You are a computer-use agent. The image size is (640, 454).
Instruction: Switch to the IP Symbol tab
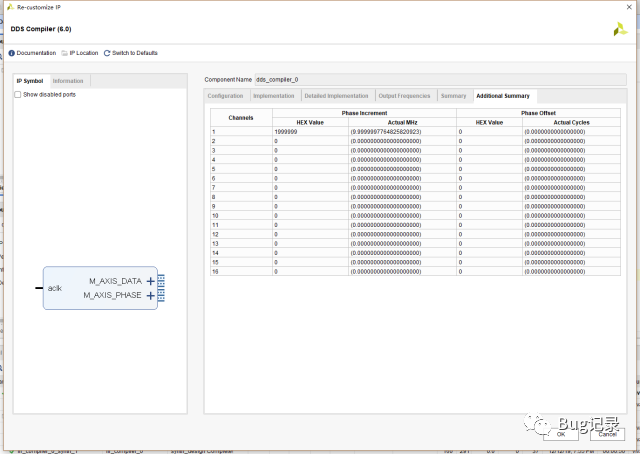tap(30, 81)
